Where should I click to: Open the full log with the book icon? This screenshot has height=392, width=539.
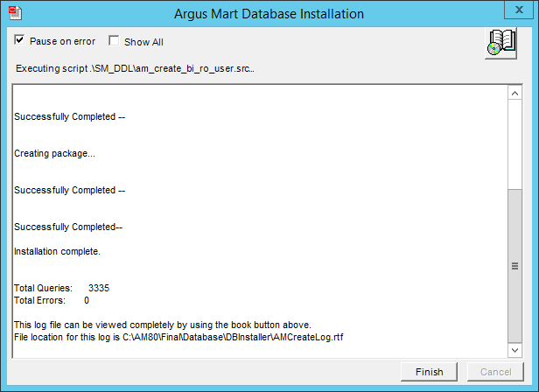pos(500,44)
